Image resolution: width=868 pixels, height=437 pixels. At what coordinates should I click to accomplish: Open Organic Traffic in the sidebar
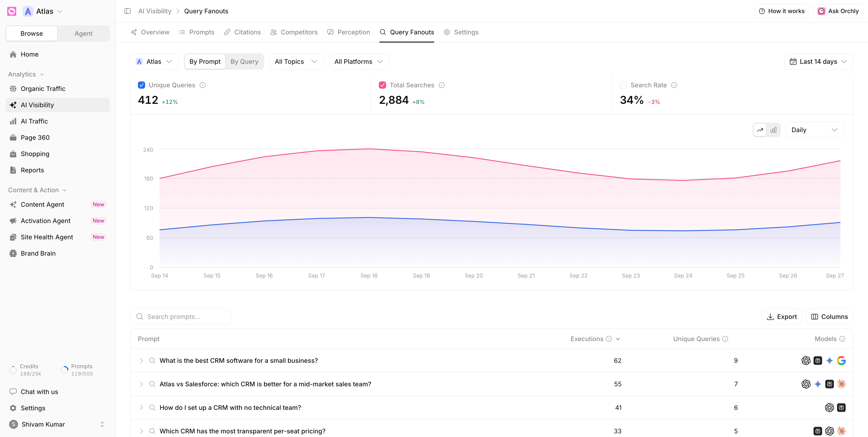[58, 89]
